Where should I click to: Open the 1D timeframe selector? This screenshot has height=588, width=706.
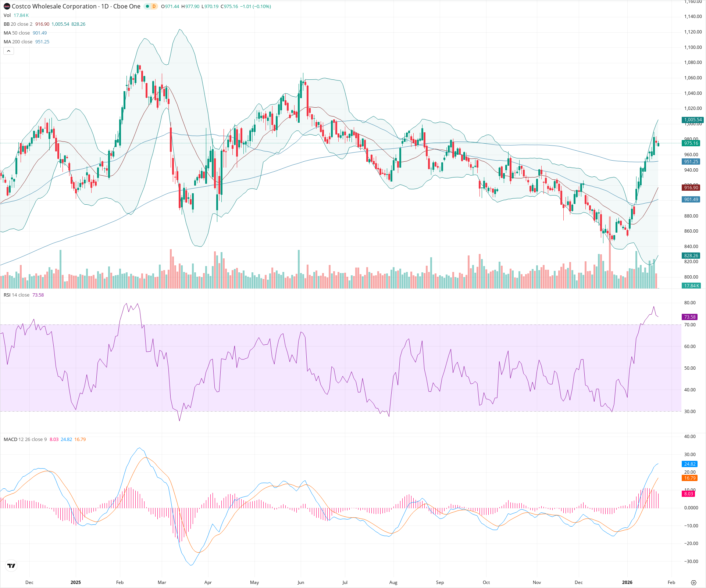[106, 6]
